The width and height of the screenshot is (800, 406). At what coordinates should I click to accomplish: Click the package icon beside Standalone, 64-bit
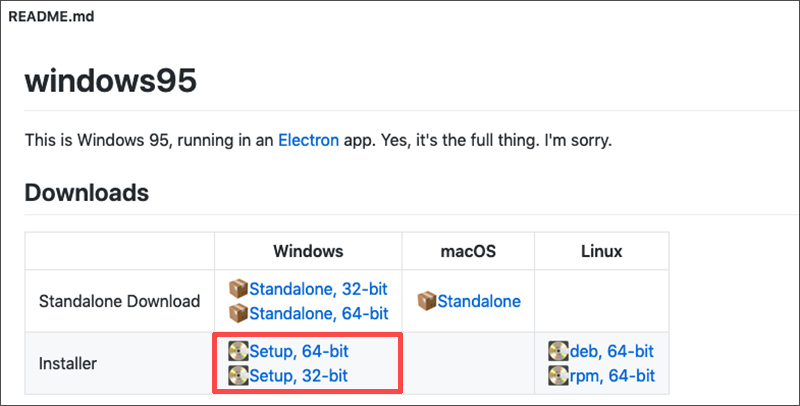pos(238,313)
